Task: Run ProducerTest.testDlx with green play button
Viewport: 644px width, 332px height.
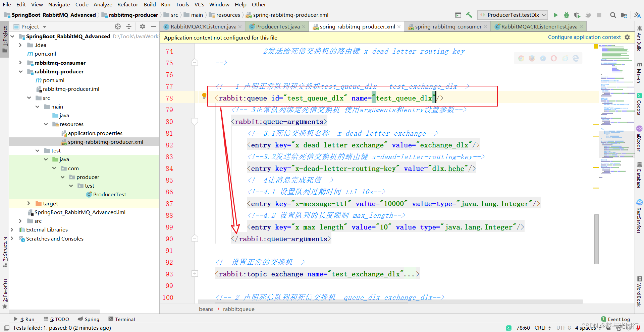Action: coord(555,15)
